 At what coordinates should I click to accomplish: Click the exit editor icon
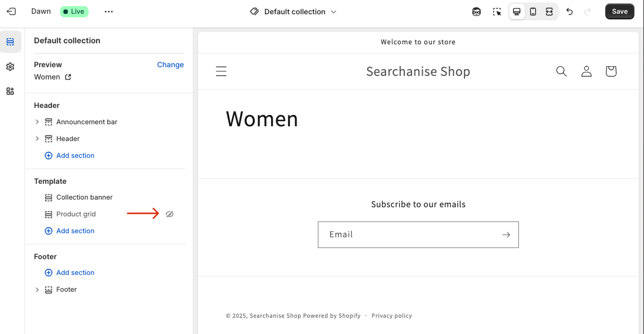coord(11,11)
